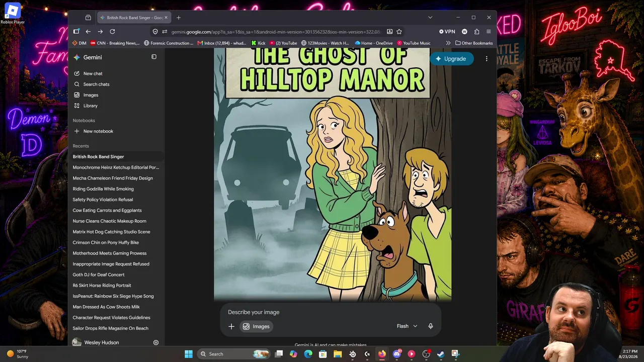The height and width of the screenshot is (362, 644).
Task: Open the three-dot more options menu
Action: 487,59
